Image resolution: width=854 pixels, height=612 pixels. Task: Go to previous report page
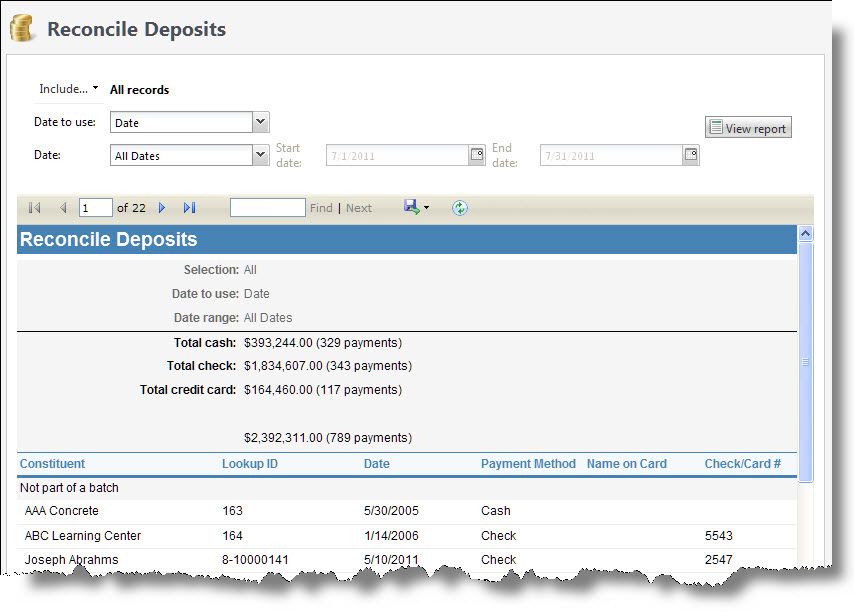click(x=63, y=208)
